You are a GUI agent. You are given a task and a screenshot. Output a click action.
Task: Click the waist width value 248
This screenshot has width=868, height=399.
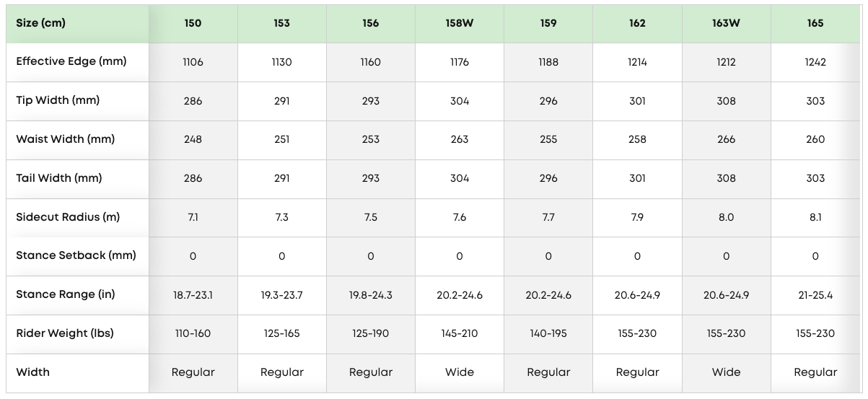193,139
